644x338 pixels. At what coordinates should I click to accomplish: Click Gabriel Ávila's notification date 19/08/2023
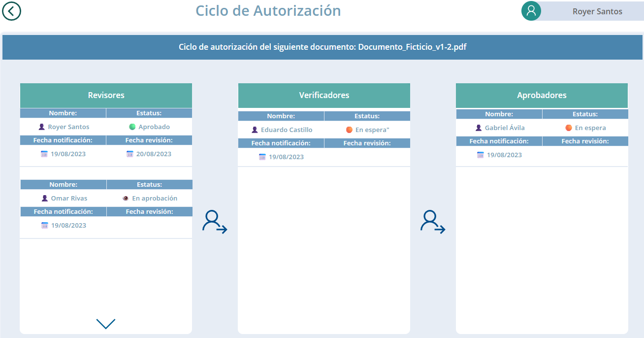click(x=504, y=155)
